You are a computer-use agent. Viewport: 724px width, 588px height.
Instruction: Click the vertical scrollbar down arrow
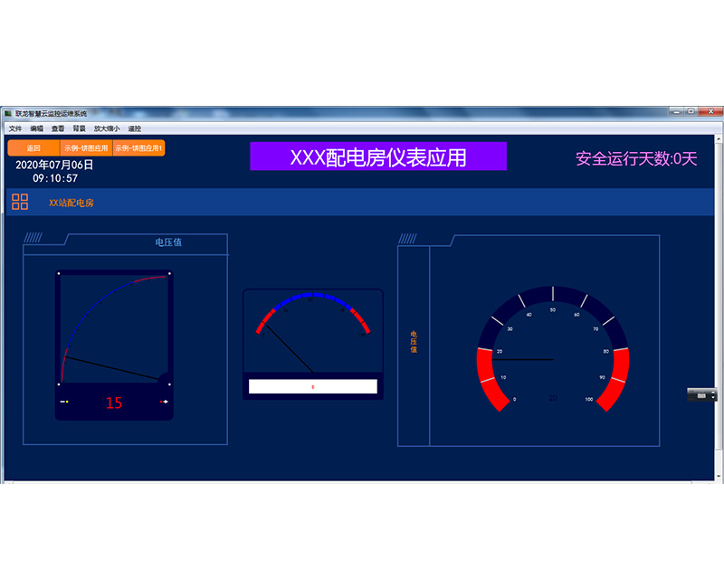click(x=719, y=477)
